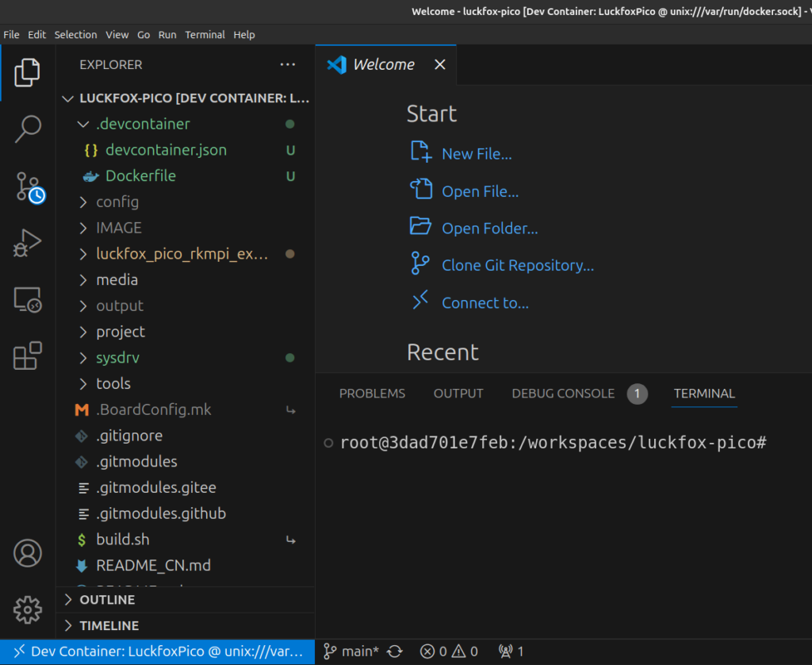Click the Open File... link
The image size is (812, 665).
[x=480, y=191]
